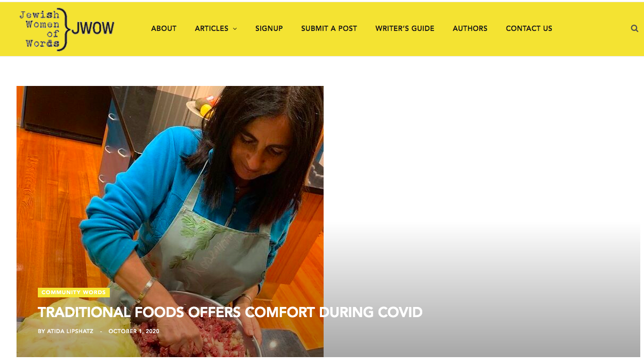Click the October 1, 2020 post date
Image resolution: width=644 pixels, height=363 pixels.
pos(134,332)
